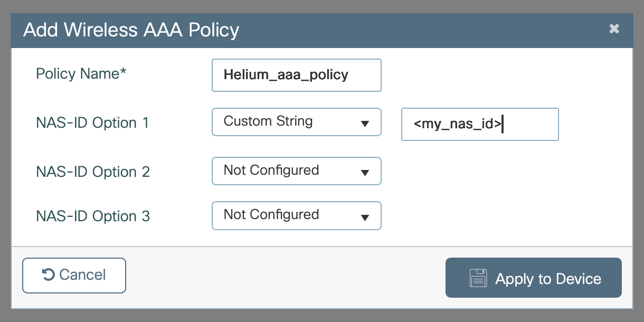Open the NAS-ID Option 2 Not Configured dropdown
The image size is (644, 322).
tap(296, 171)
